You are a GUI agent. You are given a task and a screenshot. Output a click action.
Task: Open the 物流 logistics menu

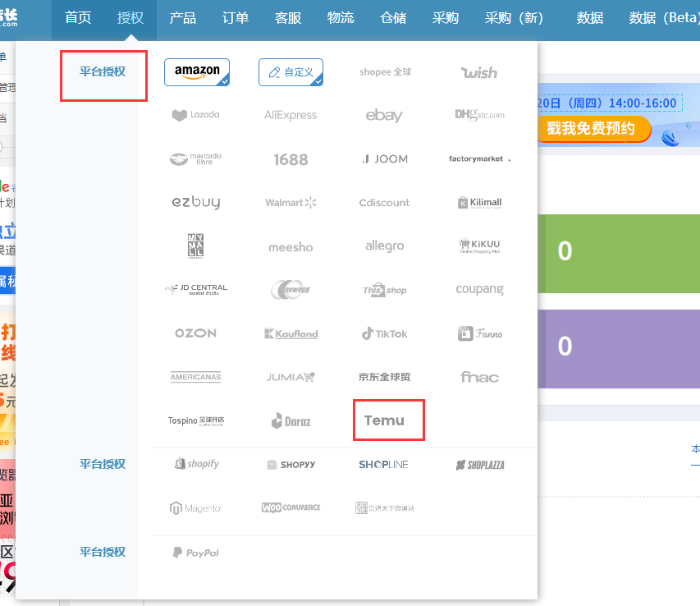click(341, 18)
